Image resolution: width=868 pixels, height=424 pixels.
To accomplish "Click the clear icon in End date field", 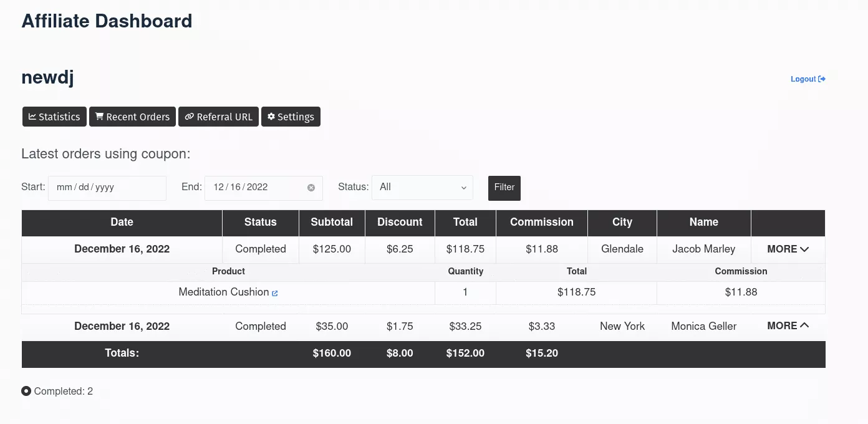I will (x=311, y=188).
